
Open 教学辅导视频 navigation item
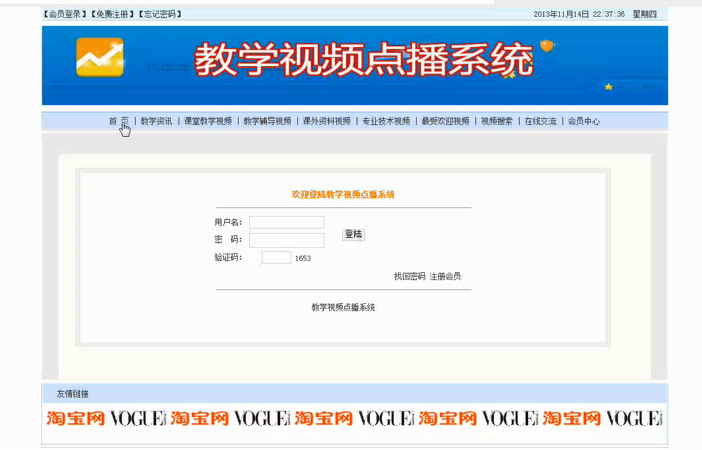point(267,121)
